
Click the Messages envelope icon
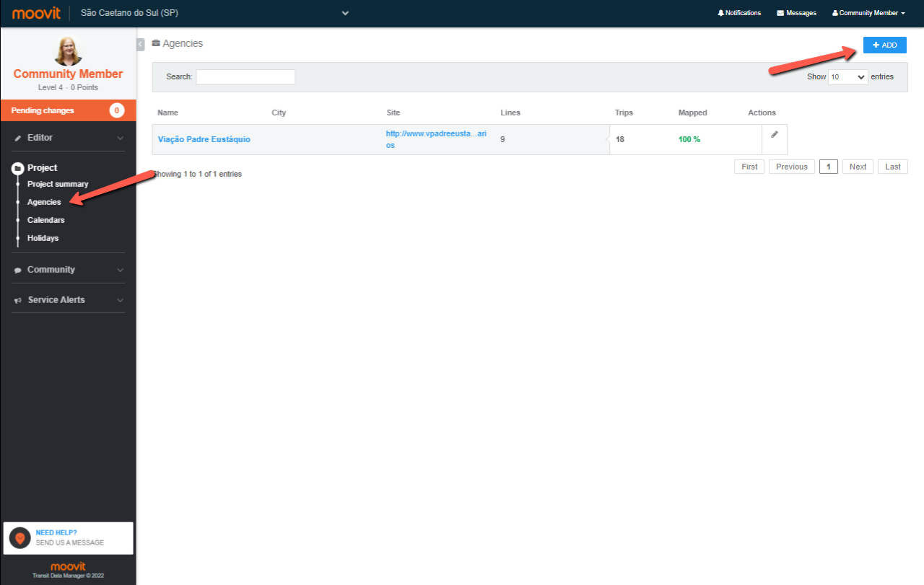tap(780, 13)
